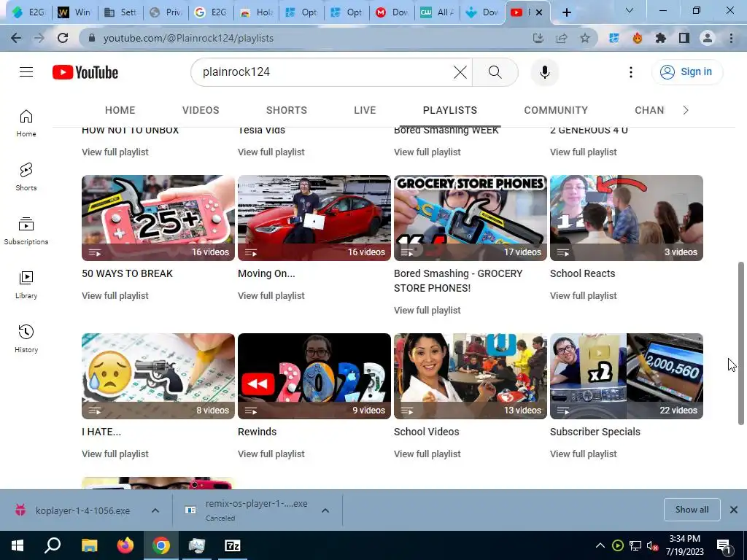Go to Home in the sidebar
Screen dimensions: 747x560
coord(26,123)
